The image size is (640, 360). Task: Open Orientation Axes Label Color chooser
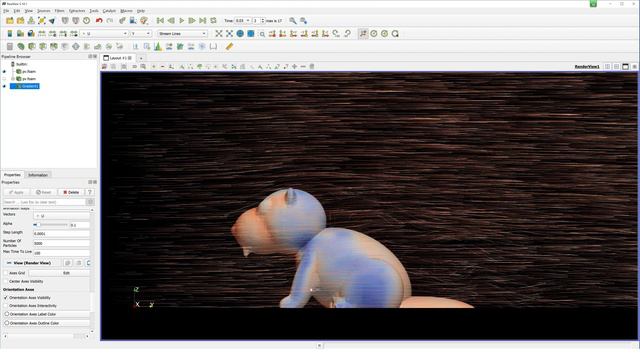click(x=46, y=314)
